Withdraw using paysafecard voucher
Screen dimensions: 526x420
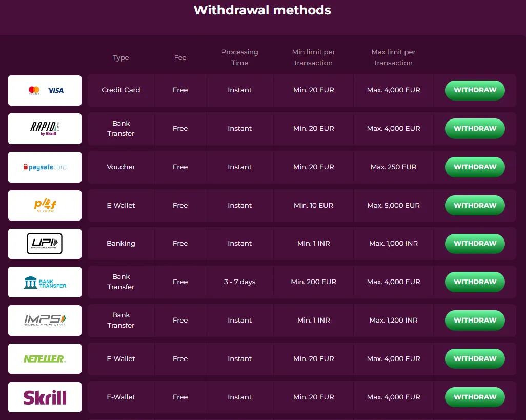475,167
